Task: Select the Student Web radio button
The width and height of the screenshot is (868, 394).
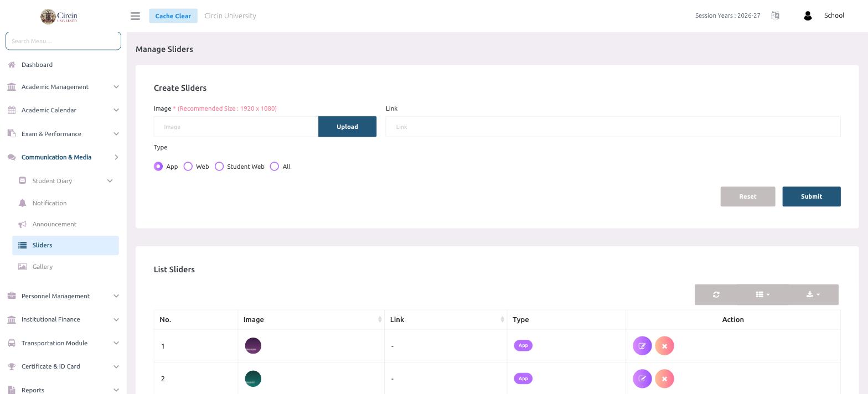Action: pos(219,167)
